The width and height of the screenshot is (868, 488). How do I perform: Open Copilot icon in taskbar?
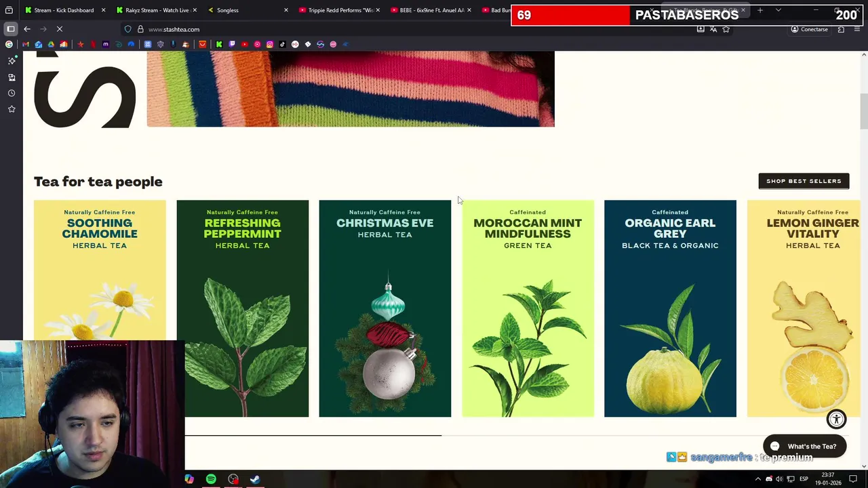pos(189,479)
